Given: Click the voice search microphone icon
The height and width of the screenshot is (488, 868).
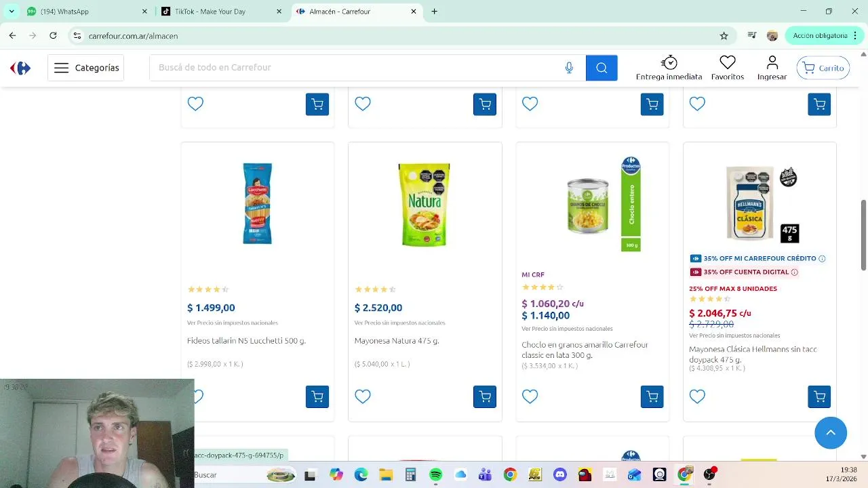Looking at the screenshot, I should point(569,68).
